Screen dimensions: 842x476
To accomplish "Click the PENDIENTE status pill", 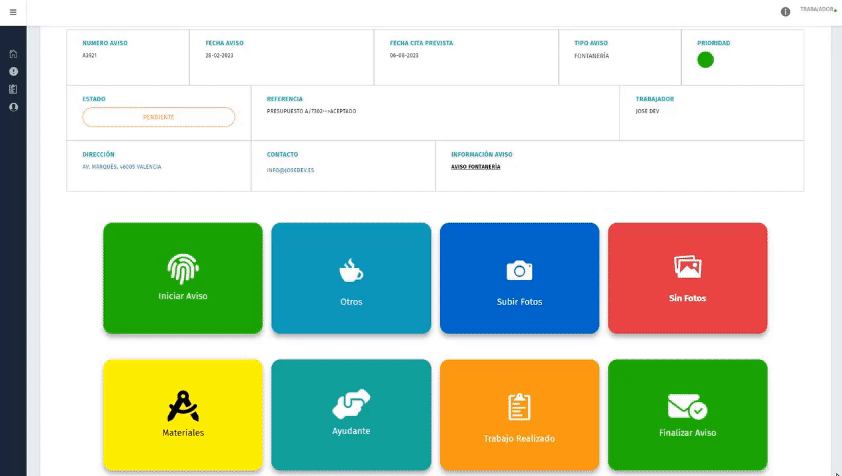I will coord(158,117).
